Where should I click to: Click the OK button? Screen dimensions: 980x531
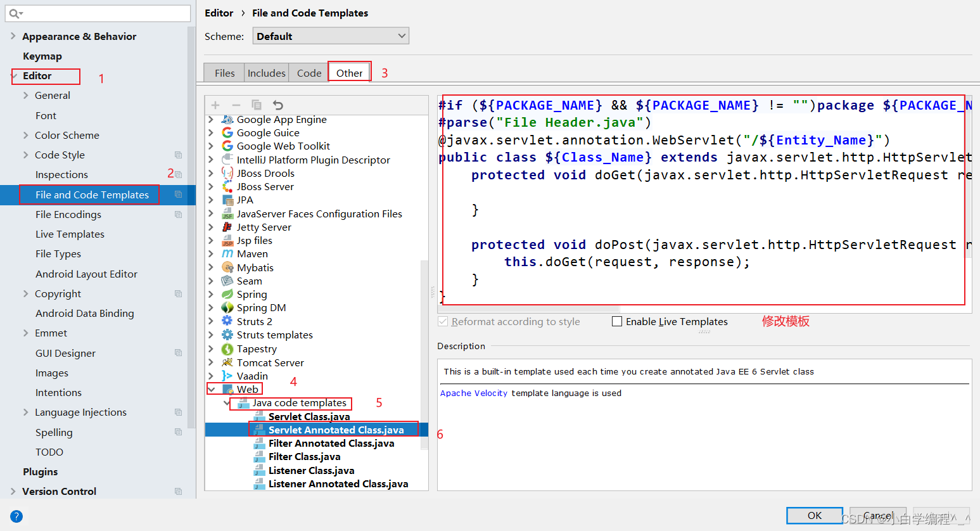(x=815, y=515)
